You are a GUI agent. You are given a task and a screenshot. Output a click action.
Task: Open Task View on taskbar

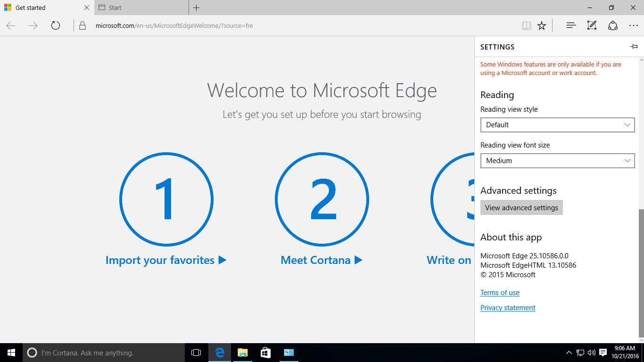coord(196,353)
